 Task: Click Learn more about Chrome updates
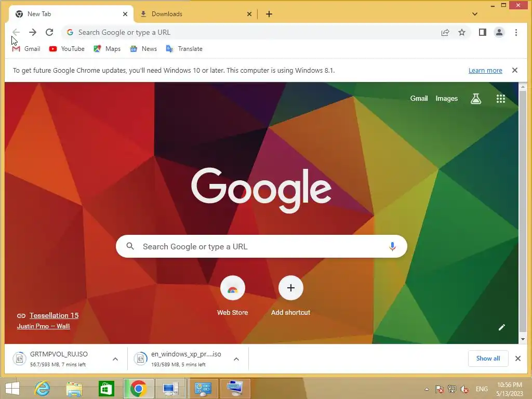pyautogui.click(x=485, y=70)
